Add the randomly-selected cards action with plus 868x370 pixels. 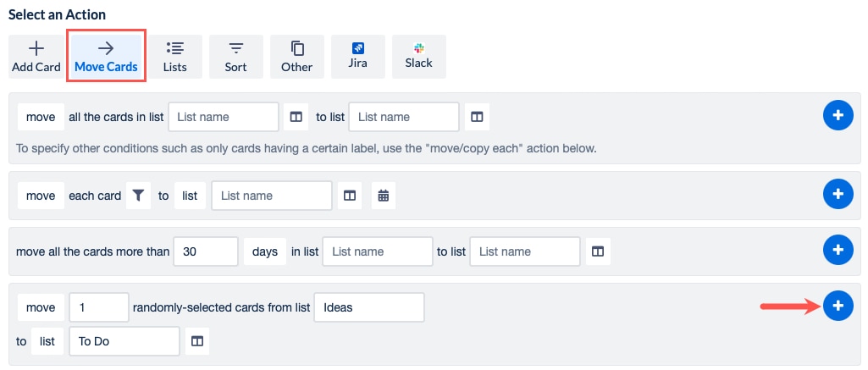coord(838,306)
